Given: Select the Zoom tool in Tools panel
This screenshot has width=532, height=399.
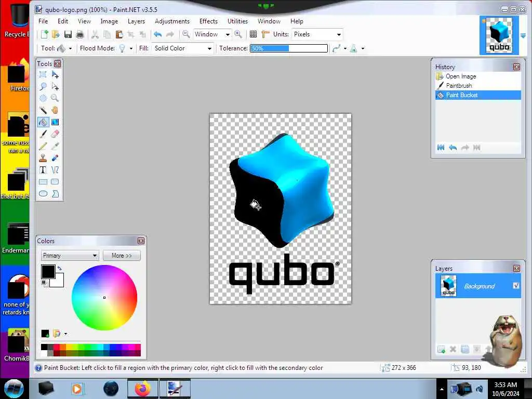Looking at the screenshot, I should point(55,98).
